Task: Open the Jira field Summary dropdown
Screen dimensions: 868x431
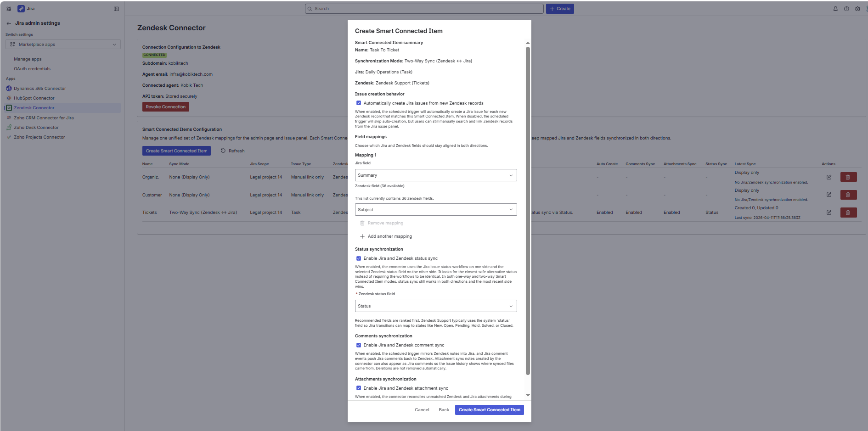Action: (x=435, y=175)
